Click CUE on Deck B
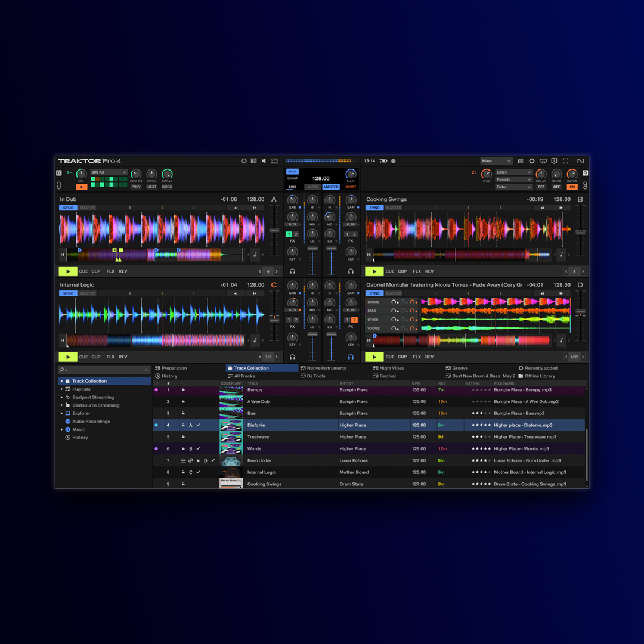 point(390,271)
